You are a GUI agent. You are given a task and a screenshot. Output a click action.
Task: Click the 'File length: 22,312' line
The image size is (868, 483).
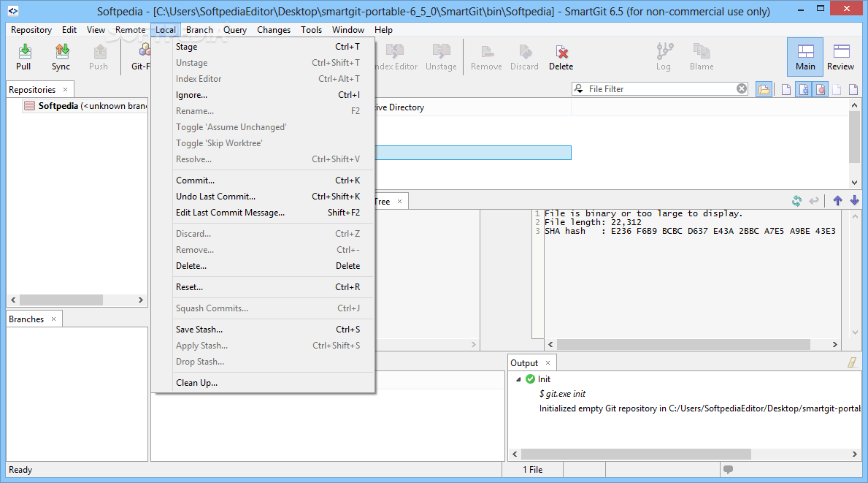coord(593,222)
